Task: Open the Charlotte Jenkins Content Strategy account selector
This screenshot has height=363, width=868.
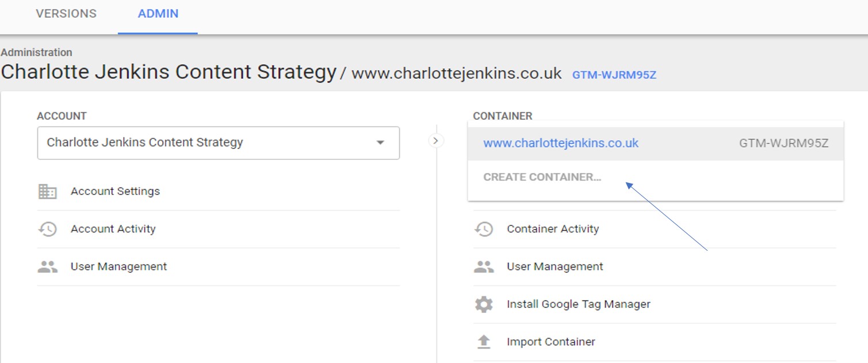Action: (x=218, y=143)
